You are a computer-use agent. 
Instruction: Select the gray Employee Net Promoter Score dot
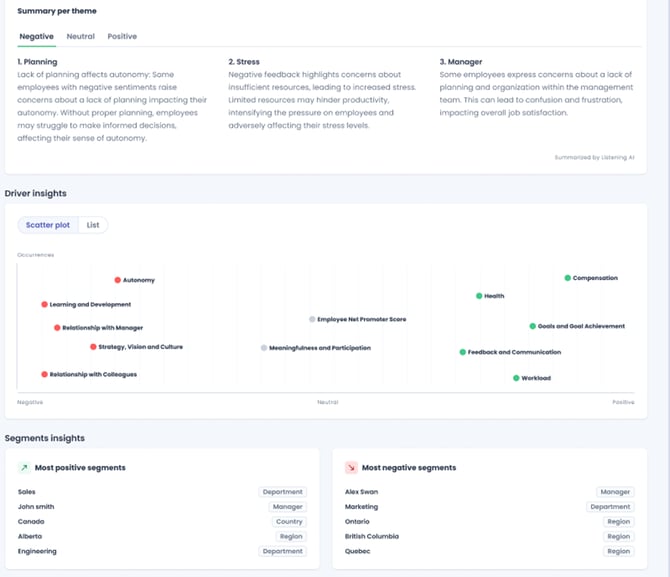pyautogui.click(x=312, y=320)
